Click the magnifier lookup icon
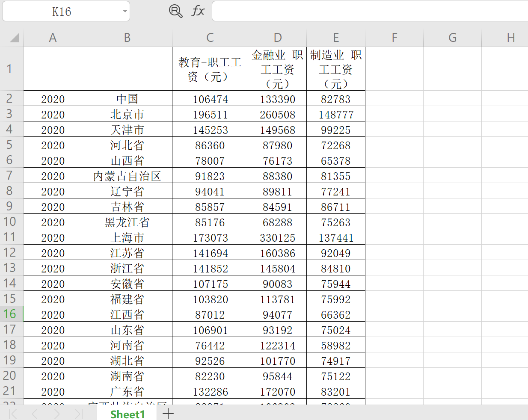Viewport: 528px width, 420px height. [x=175, y=11]
